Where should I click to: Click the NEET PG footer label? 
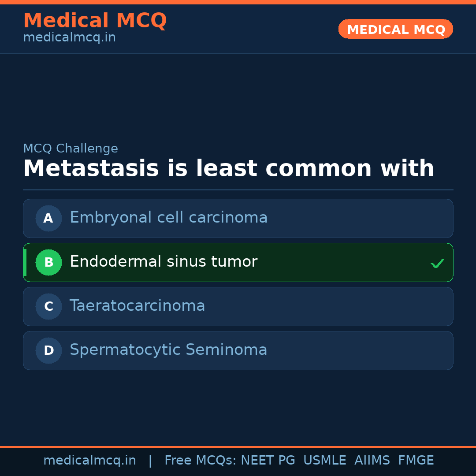[x=268, y=461]
